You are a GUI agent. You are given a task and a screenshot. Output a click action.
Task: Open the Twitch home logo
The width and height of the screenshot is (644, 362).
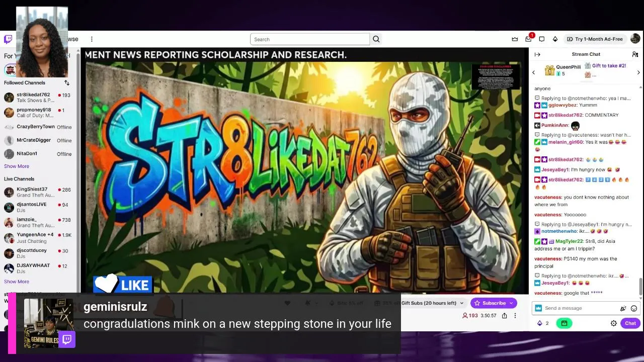[8, 39]
